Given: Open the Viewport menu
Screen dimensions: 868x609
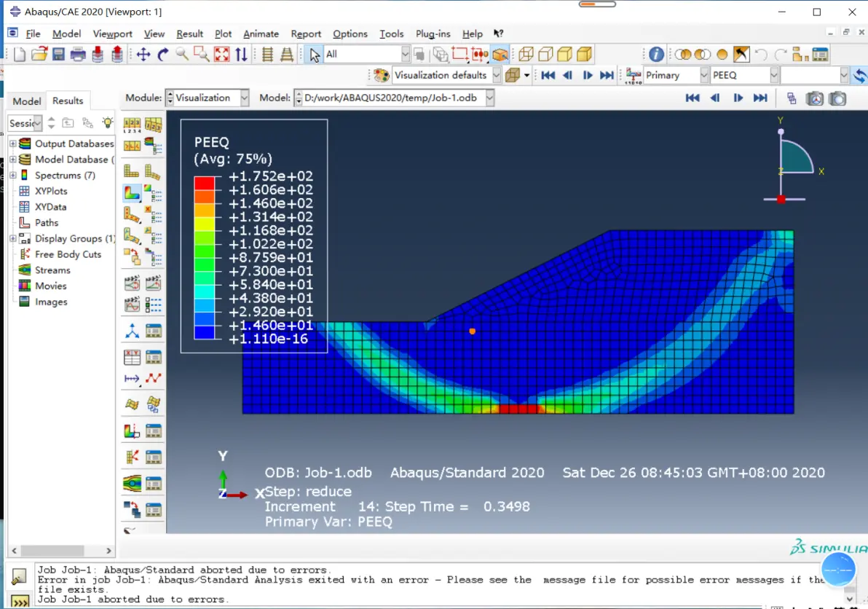Looking at the screenshot, I should tap(112, 34).
